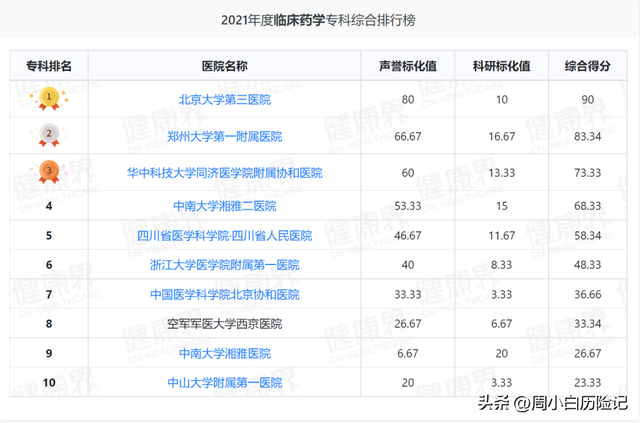Open 四川省医学科学院·四川省人民医院 link
Screen dimensions: 640x423
(224, 236)
